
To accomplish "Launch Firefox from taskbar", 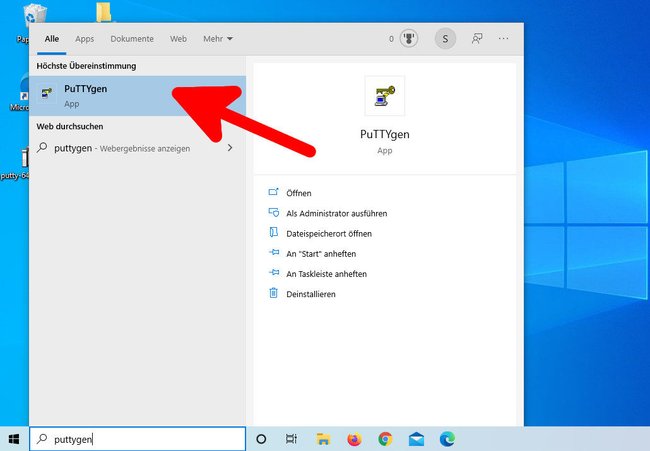I will tap(354, 439).
